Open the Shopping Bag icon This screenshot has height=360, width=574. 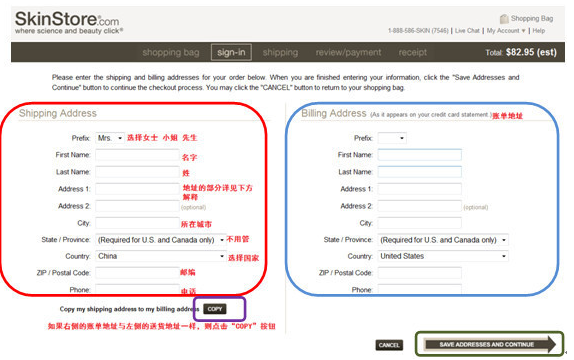(x=504, y=18)
